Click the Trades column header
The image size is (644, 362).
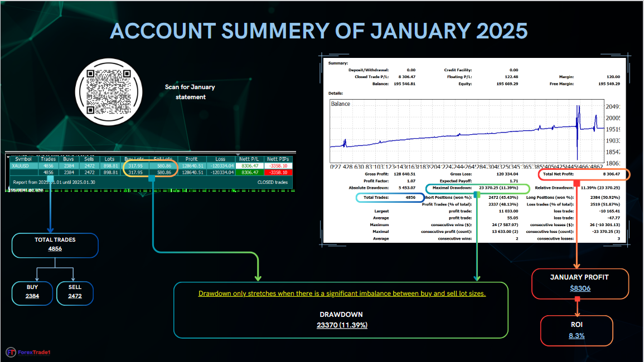48,159
